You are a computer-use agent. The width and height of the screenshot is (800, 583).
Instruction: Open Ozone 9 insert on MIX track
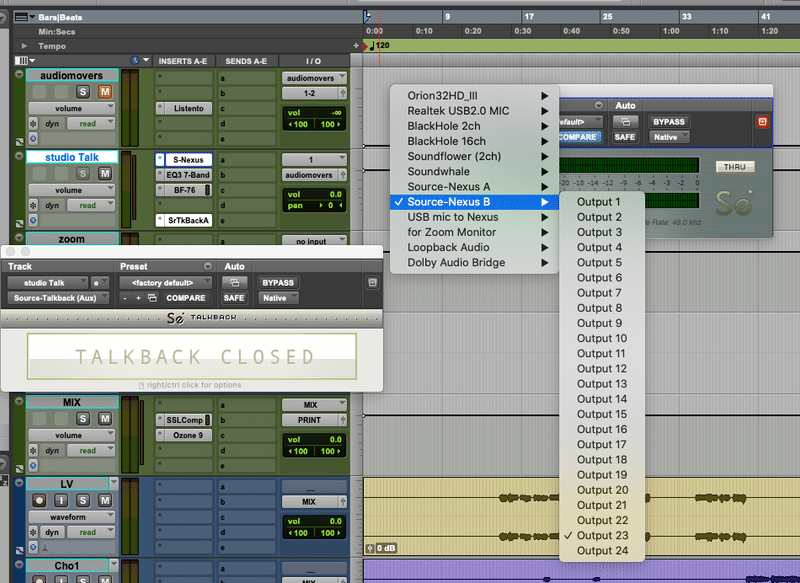click(188, 435)
